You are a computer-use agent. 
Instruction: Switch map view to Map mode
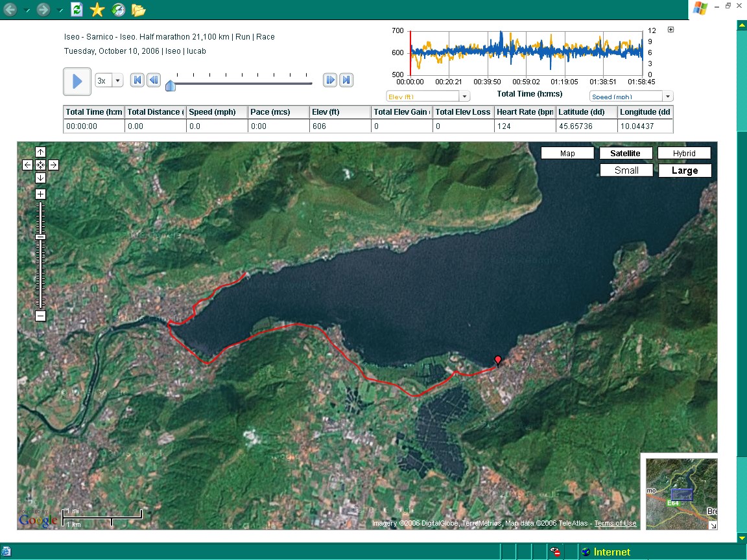(567, 154)
